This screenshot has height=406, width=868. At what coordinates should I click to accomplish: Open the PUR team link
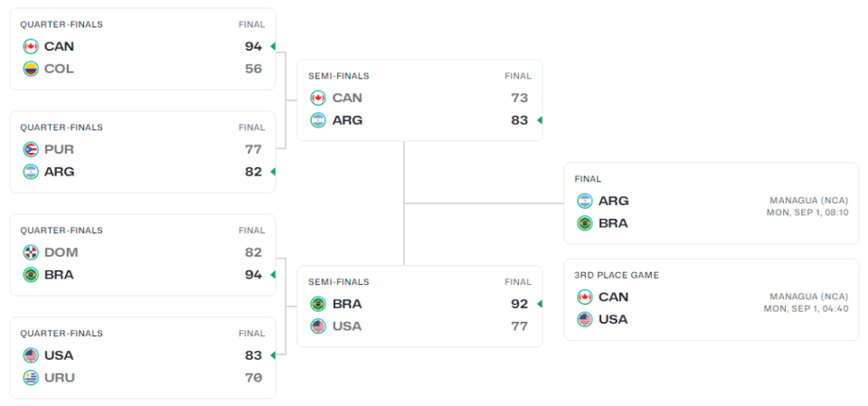59,149
